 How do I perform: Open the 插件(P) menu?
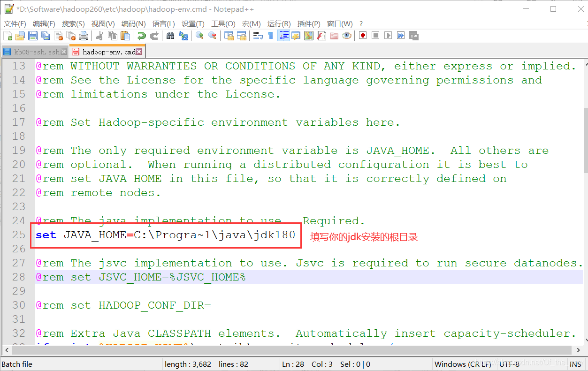309,23
